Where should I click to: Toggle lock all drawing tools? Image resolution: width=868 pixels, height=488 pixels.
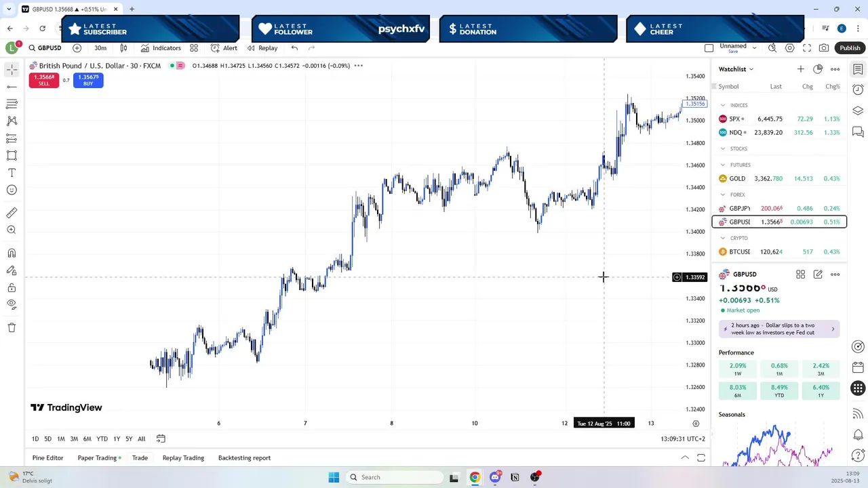(x=12, y=287)
